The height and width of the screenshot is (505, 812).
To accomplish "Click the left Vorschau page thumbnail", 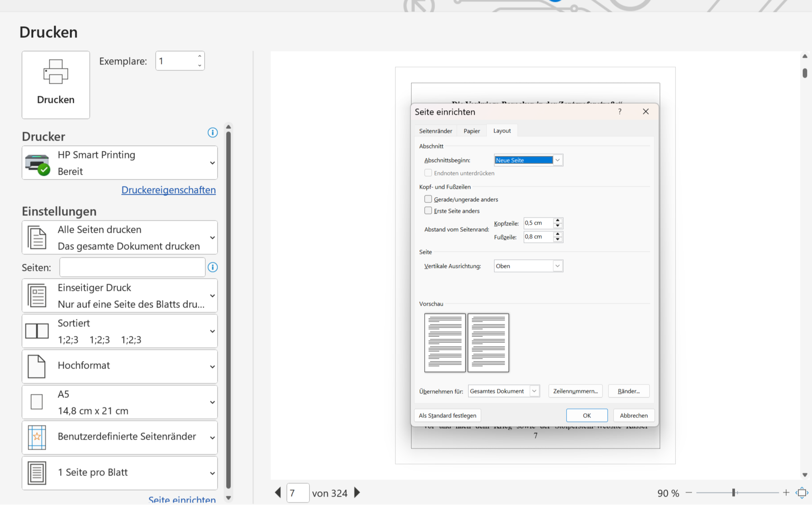I will click(445, 343).
